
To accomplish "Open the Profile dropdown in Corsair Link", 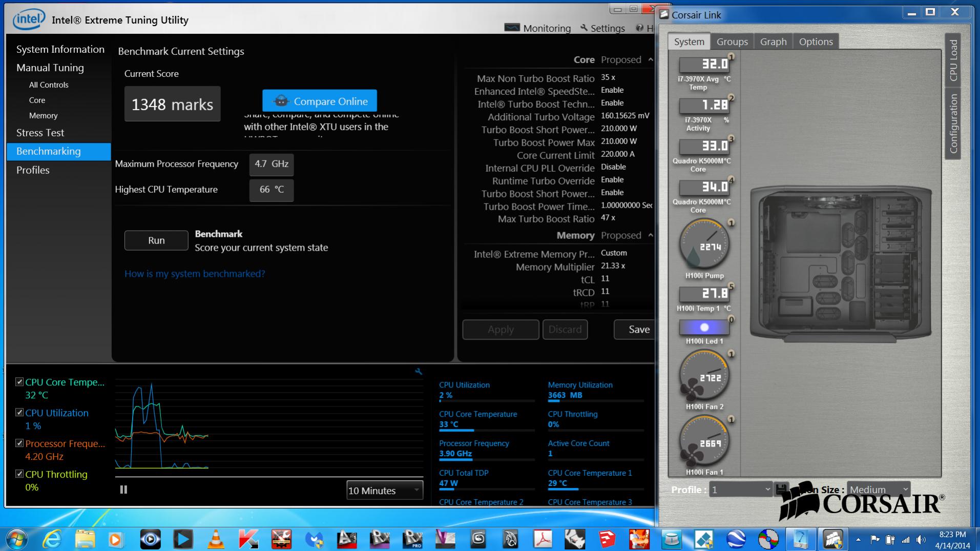I will [740, 489].
